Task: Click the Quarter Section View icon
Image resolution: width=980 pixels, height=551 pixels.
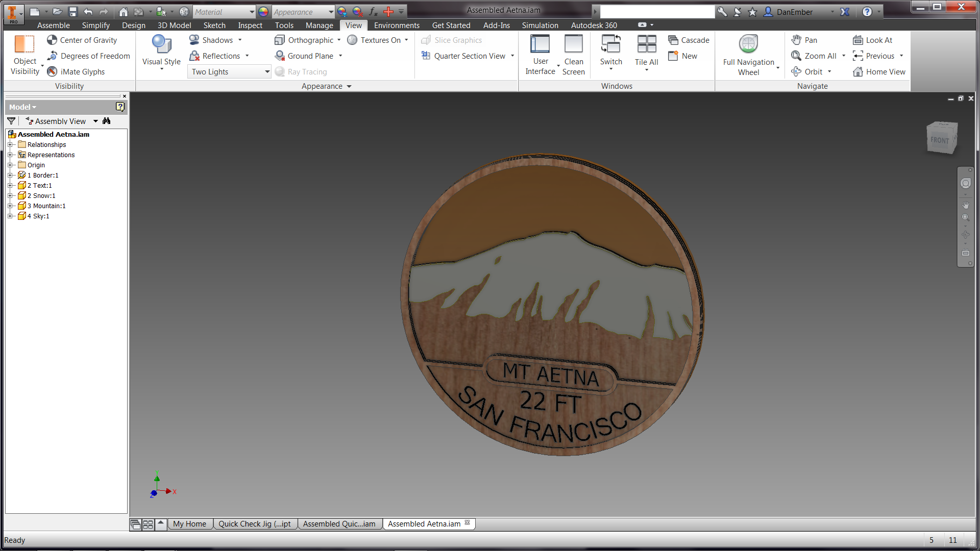Action: [426, 56]
